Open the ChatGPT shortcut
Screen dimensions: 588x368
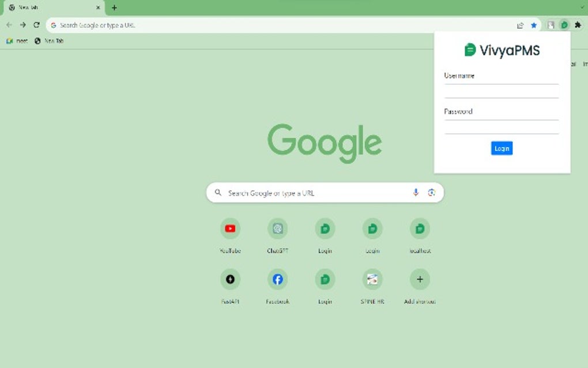(x=278, y=228)
